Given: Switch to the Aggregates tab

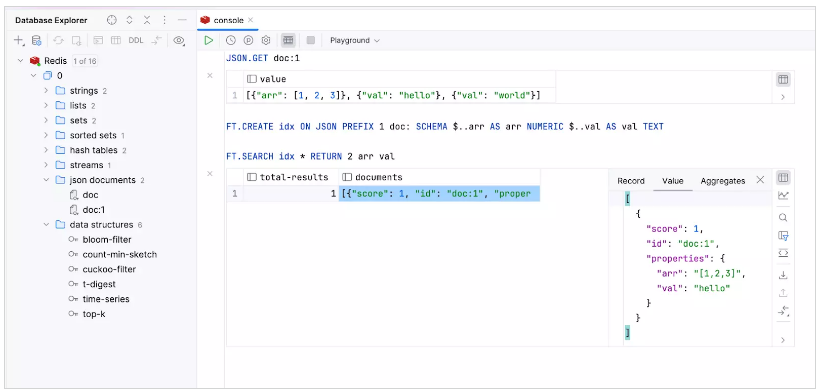Looking at the screenshot, I should coord(722,181).
